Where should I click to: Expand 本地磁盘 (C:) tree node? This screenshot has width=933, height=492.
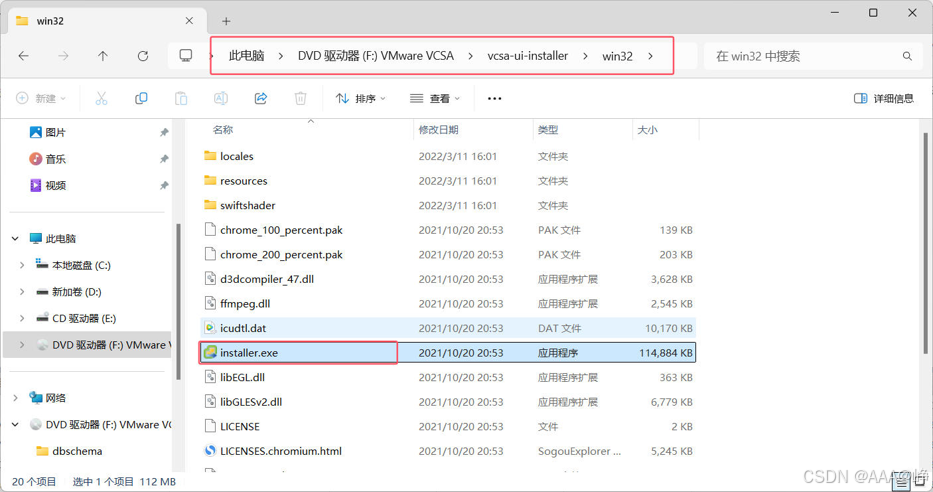[22, 265]
